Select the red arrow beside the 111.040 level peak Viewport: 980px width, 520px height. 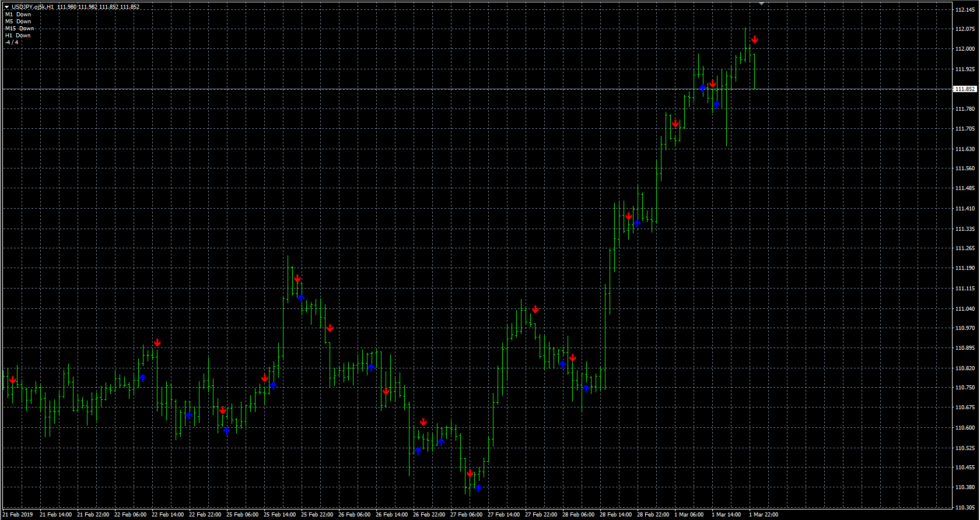point(535,310)
